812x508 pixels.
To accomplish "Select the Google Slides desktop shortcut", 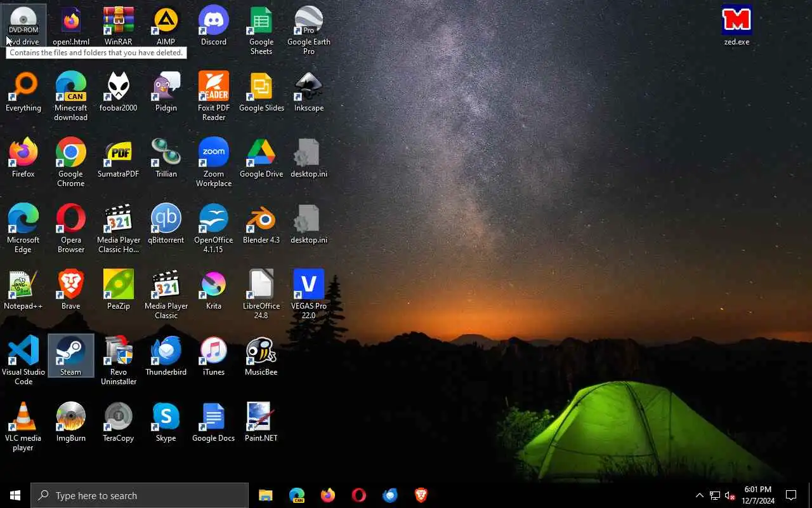I will click(x=261, y=92).
